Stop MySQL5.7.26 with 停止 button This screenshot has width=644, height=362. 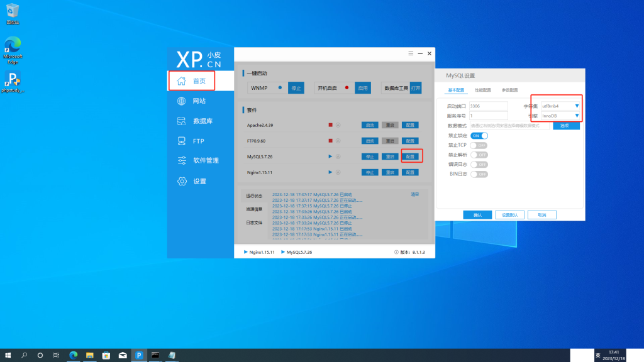(370, 156)
